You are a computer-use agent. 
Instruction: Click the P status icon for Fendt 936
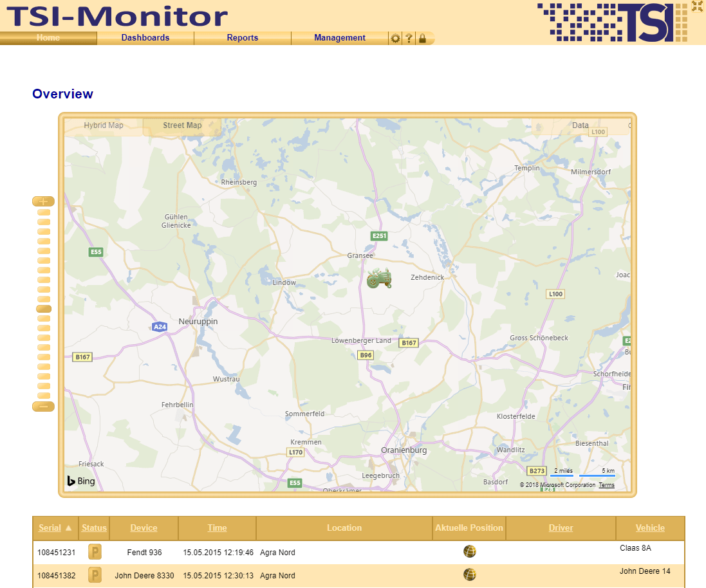(x=95, y=551)
